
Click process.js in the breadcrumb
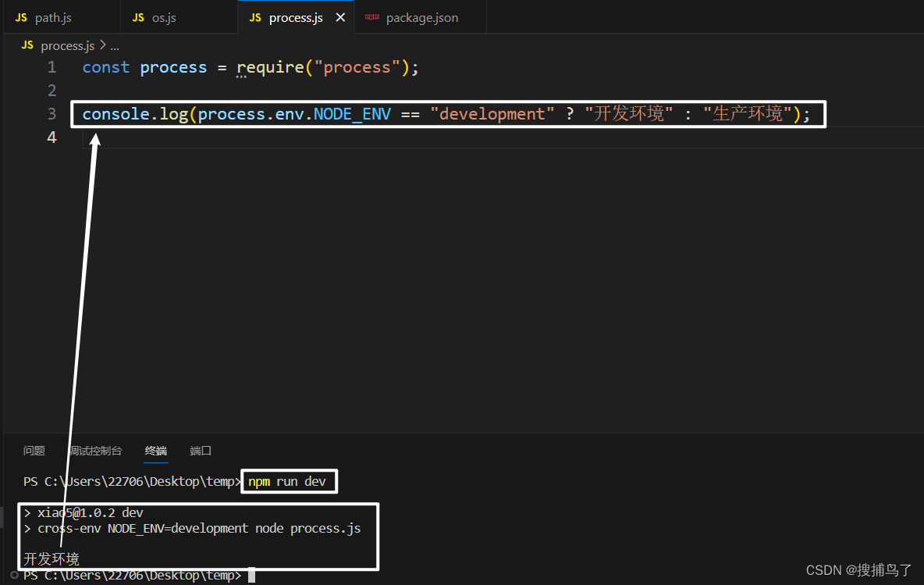point(67,45)
